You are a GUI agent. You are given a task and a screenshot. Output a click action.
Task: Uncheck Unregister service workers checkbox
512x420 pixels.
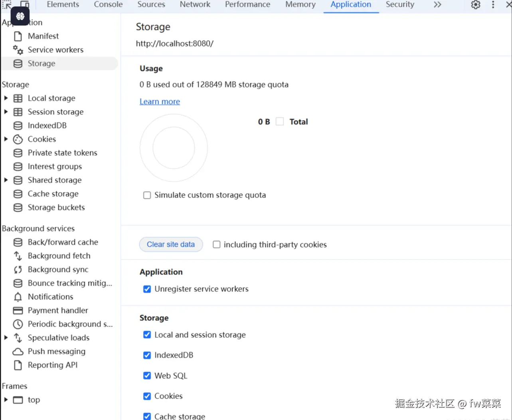[147, 289]
